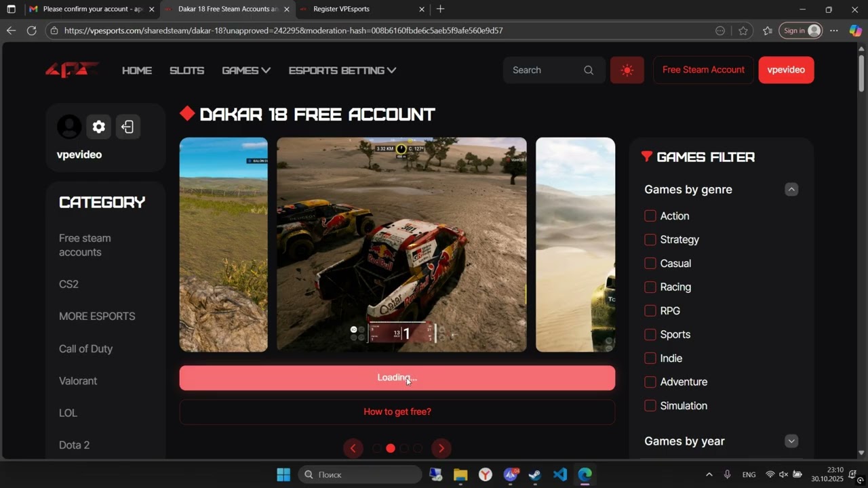Open the Dota 2 category
Image resolution: width=868 pixels, height=488 pixels.
click(74, 445)
